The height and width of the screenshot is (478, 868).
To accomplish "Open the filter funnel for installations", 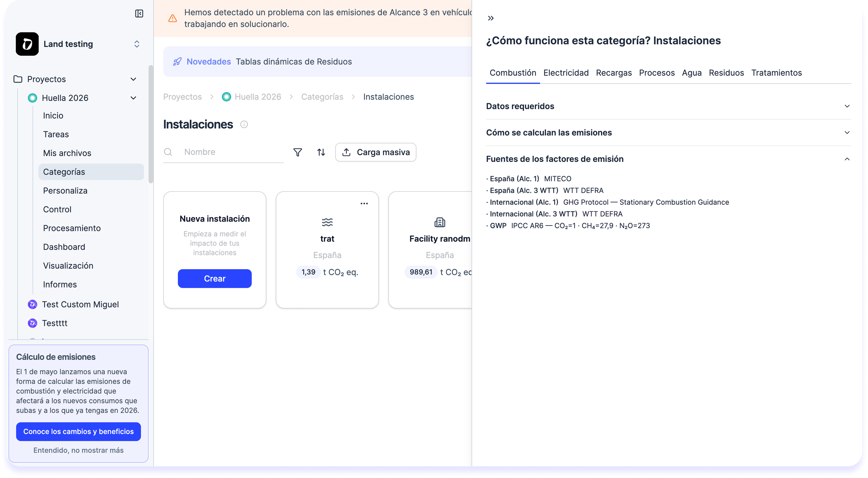I will pyautogui.click(x=298, y=152).
